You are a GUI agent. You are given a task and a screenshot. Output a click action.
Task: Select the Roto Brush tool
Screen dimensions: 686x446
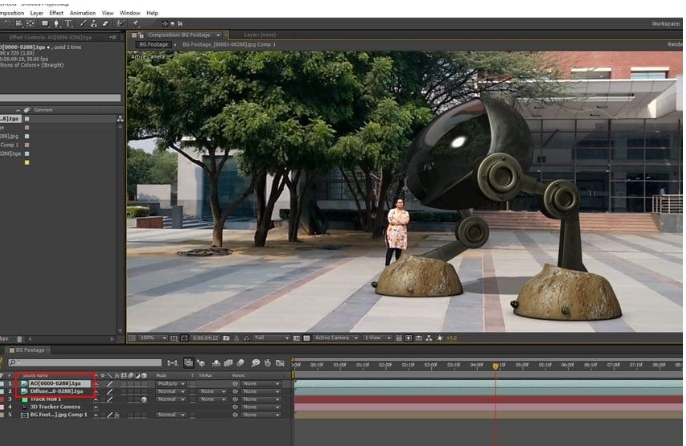pos(120,24)
